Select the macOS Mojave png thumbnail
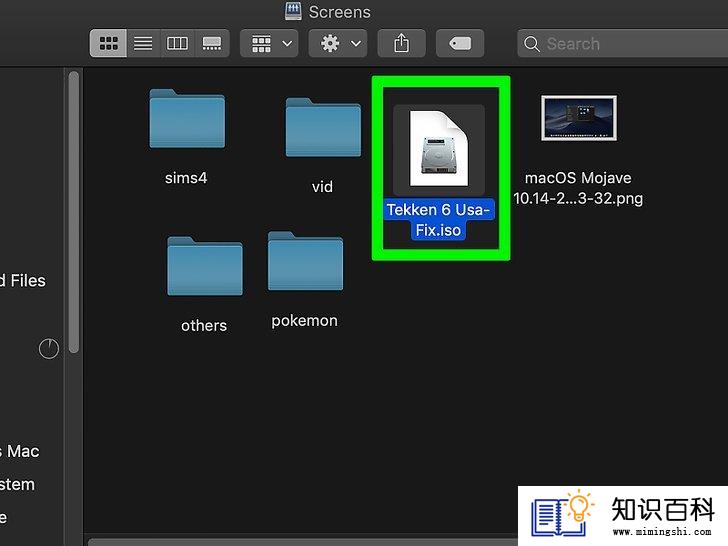 click(x=579, y=118)
